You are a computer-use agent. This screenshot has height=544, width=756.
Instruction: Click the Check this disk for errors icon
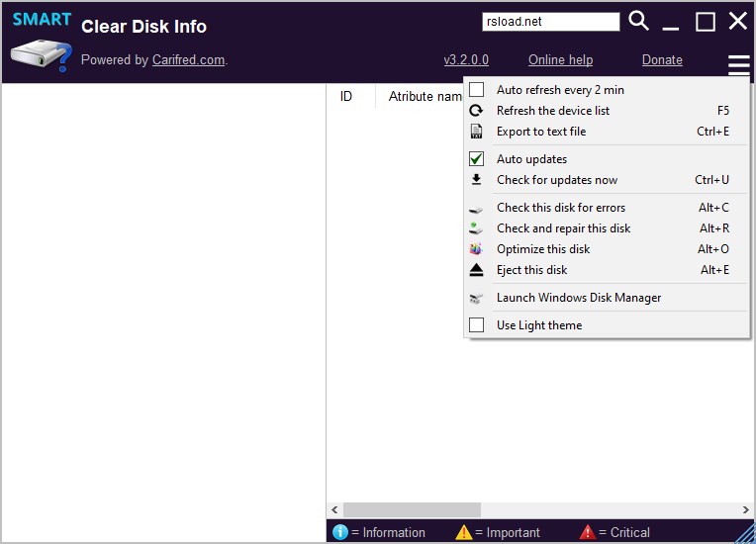(476, 209)
